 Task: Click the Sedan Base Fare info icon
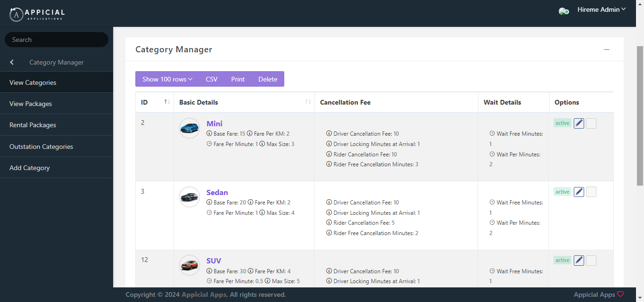coord(209,203)
